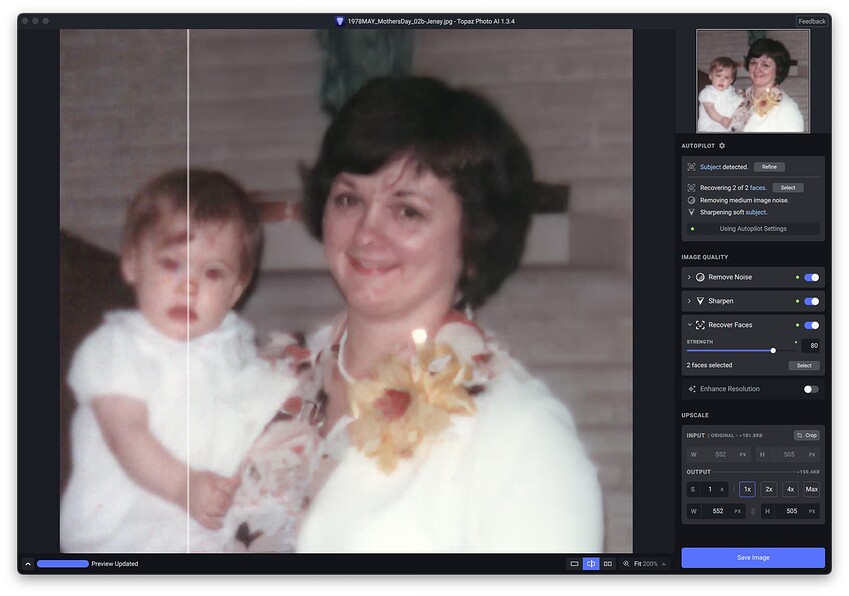Click Removing medium image noise text
This screenshot has width=849, height=596.
click(x=744, y=200)
